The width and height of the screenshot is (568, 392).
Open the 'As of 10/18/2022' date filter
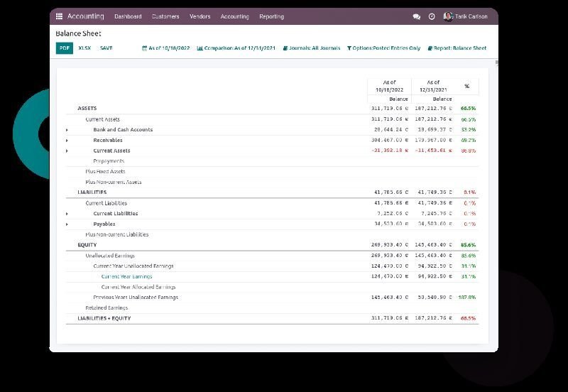[166, 48]
